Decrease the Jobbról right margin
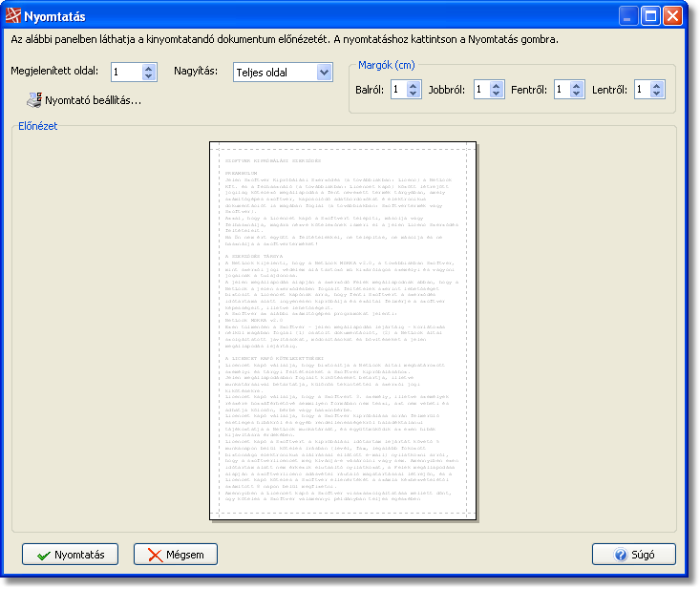This screenshot has width=700, height=589. pyautogui.click(x=496, y=94)
